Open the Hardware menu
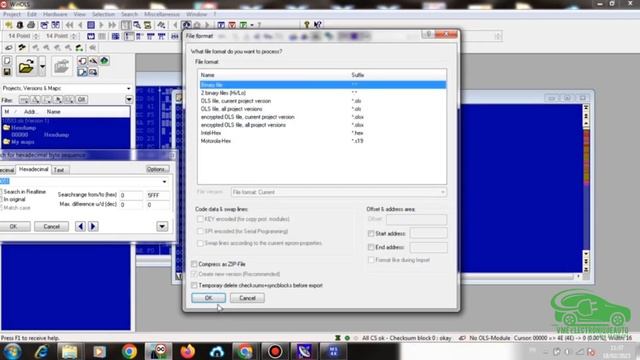Screen dimensions: 640x360 tap(55, 14)
